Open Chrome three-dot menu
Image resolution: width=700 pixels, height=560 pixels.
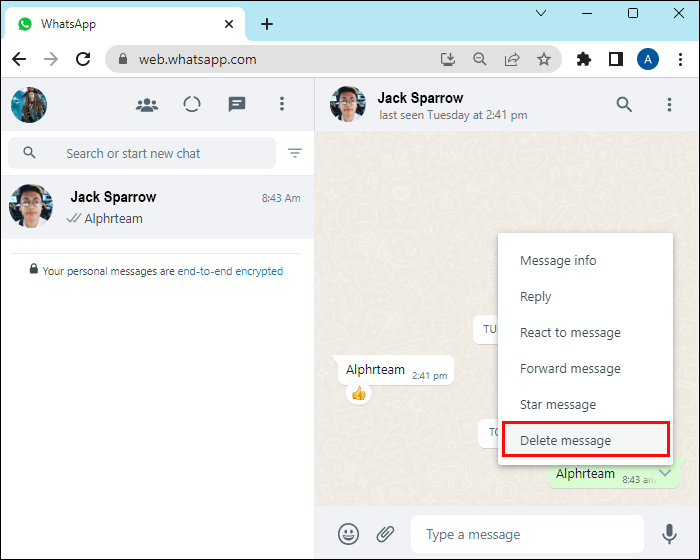coord(680,59)
